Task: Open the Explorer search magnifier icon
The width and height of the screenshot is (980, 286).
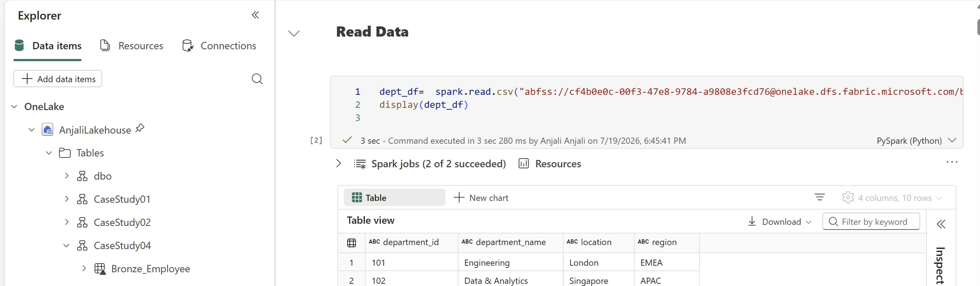Action: click(x=257, y=79)
